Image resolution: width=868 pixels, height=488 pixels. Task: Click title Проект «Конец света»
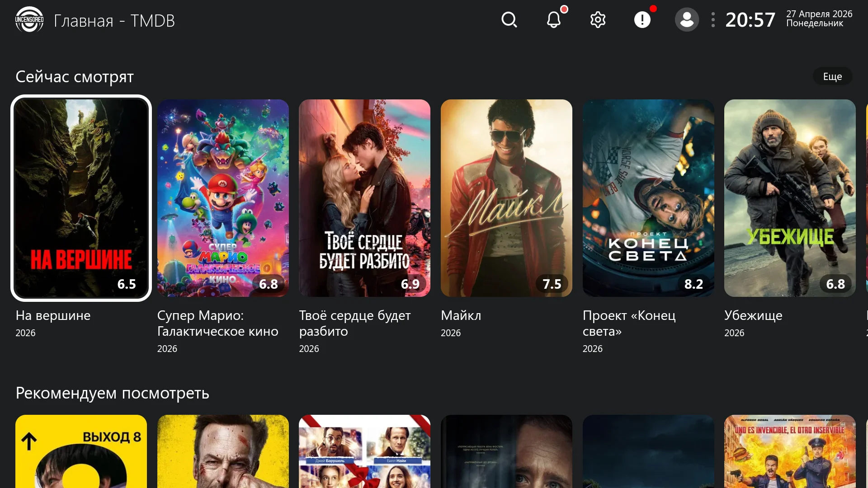[629, 323]
